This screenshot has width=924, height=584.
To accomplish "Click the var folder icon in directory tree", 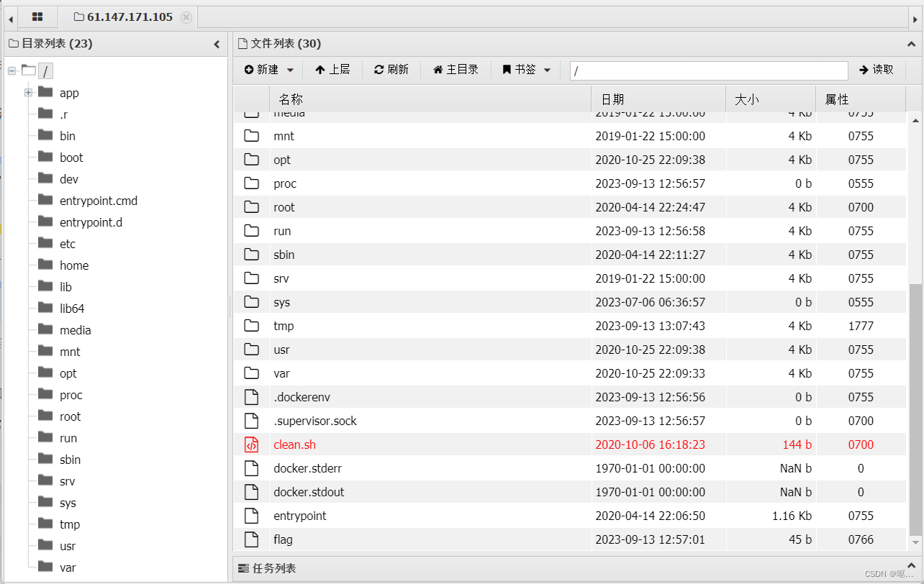I will [x=46, y=567].
